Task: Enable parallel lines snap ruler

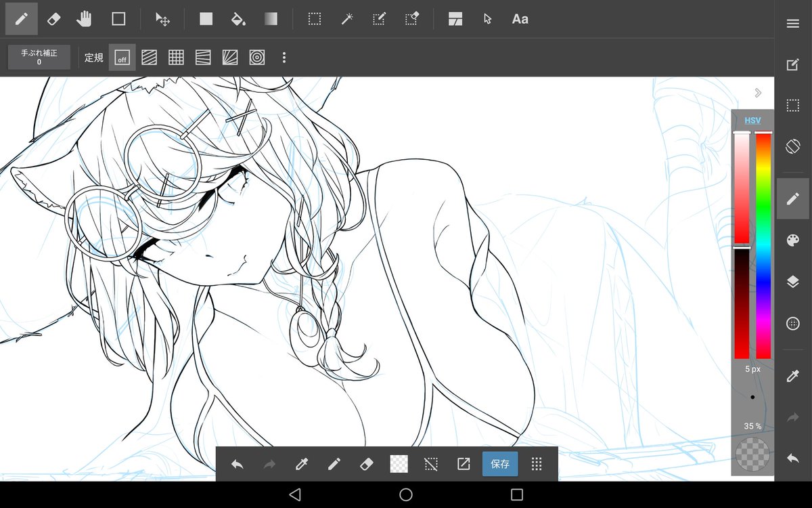Action: coord(149,58)
